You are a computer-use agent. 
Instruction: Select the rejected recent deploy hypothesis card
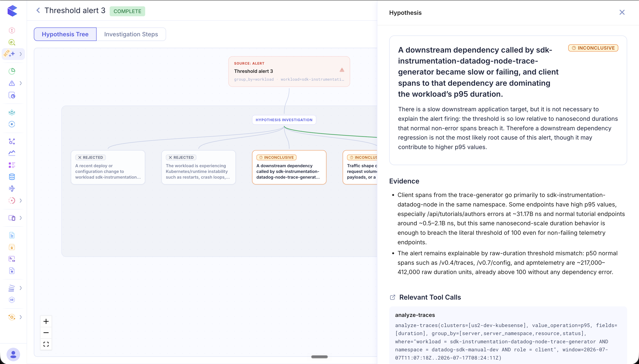[x=108, y=167]
